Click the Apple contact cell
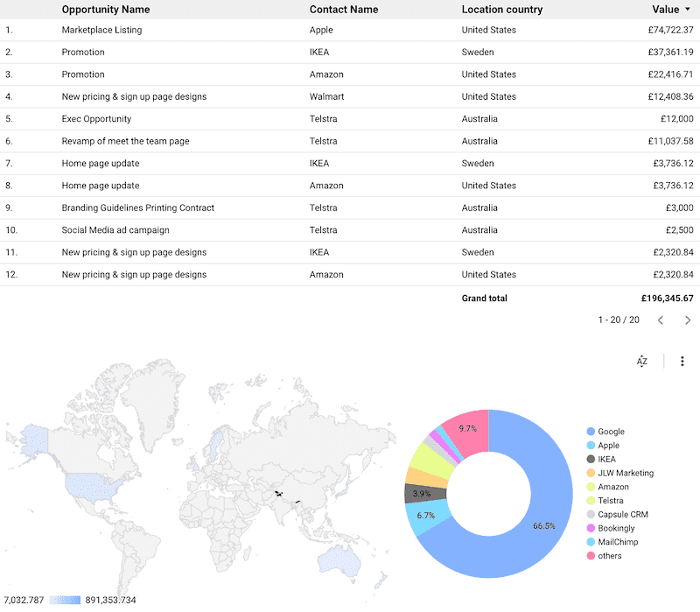Viewport: 700px width, 612px height. point(321,30)
